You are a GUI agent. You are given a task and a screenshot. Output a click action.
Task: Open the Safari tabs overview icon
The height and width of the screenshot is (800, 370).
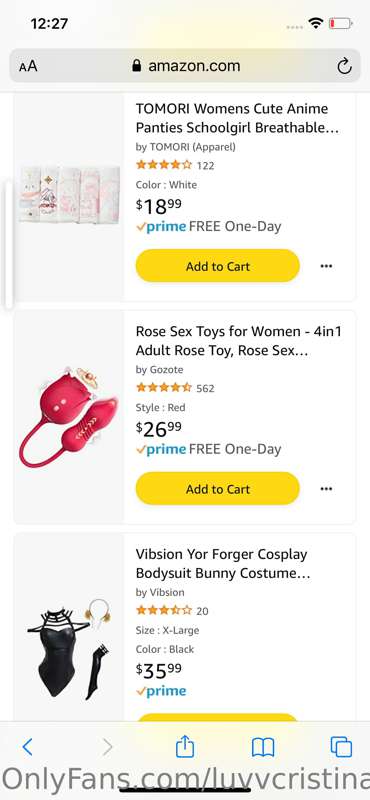click(341, 747)
